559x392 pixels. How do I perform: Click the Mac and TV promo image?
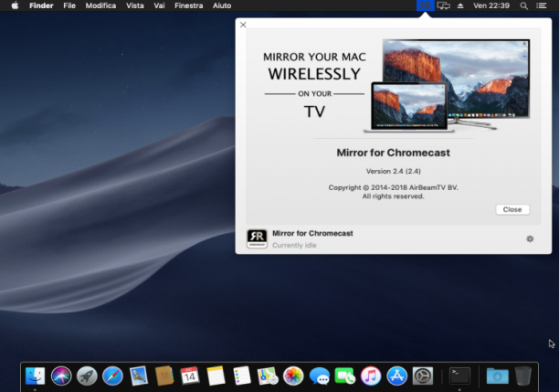click(447, 86)
